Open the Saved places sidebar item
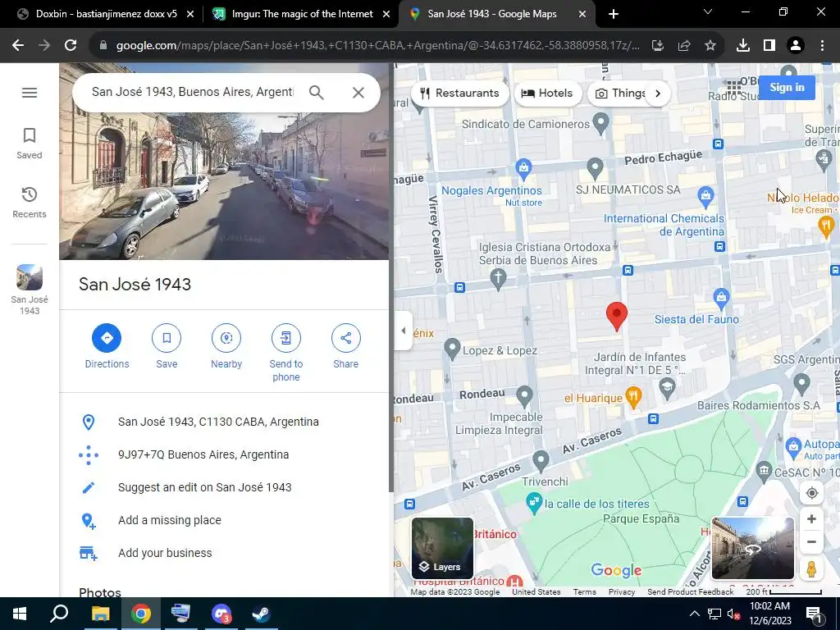The width and height of the screenshot is (840, 630). [x=30, y=144]
